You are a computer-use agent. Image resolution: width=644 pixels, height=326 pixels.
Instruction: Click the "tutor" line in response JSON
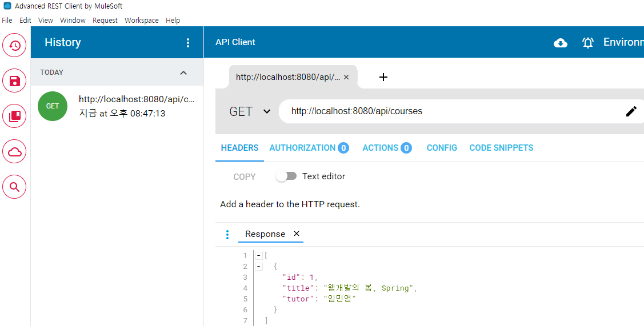(319, 299)
